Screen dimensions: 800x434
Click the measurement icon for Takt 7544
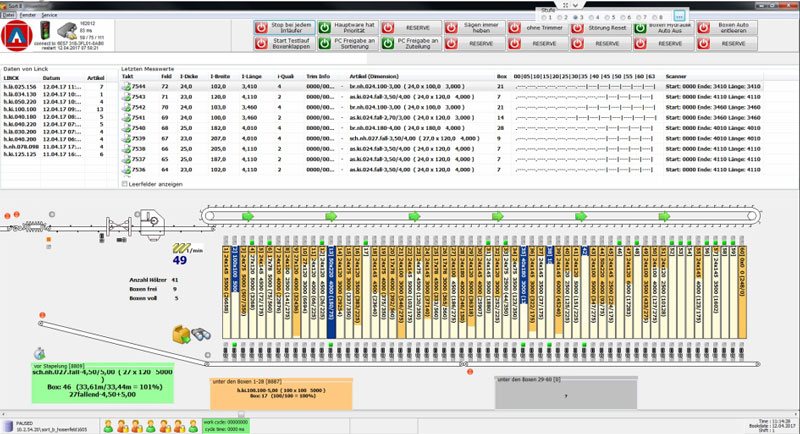click(125, 87)
